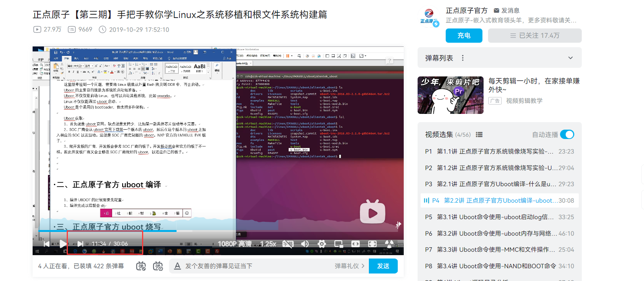Switch to widescreen player mode
This screenshot has width=644, height=281.
(x=355, y=244)
